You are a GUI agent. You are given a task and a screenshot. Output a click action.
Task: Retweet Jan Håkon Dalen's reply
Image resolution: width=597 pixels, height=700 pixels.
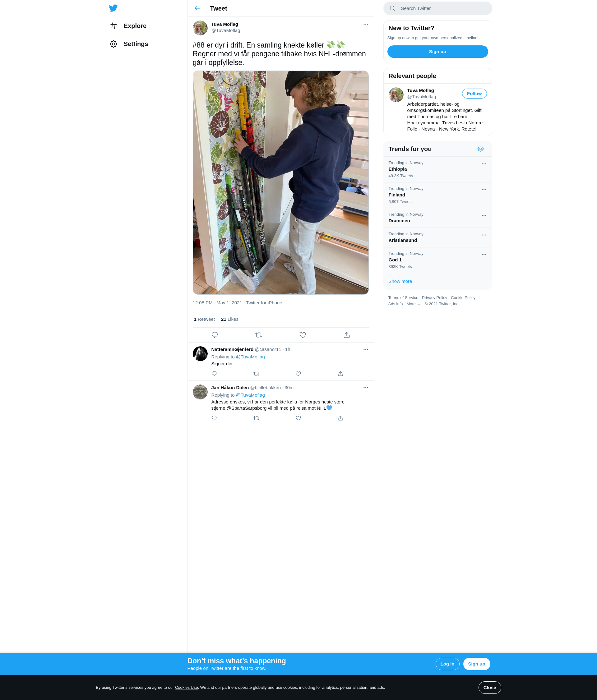257,418
